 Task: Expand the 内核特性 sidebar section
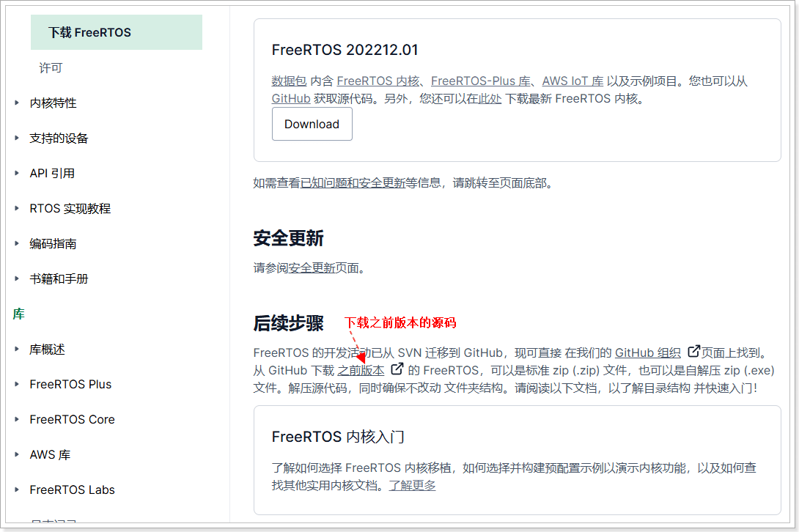(x=17, y=103)
